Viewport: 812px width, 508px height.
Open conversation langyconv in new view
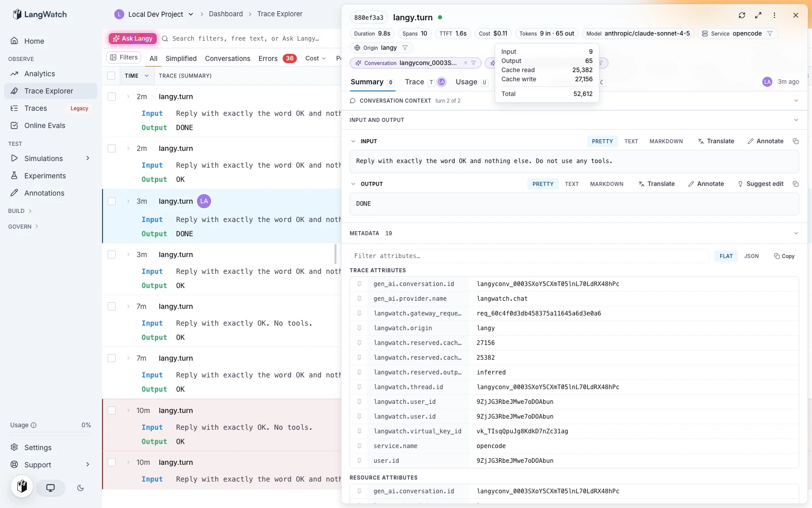click(x=465, y=63)
